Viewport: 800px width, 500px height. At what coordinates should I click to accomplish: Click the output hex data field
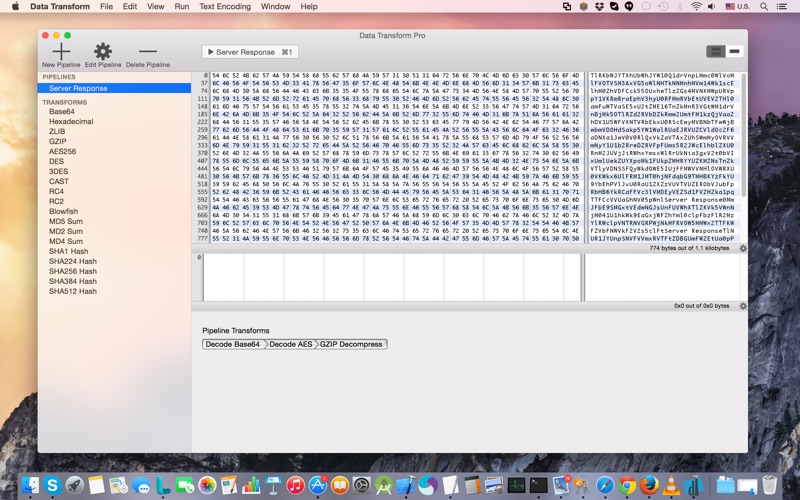(392, 278)
